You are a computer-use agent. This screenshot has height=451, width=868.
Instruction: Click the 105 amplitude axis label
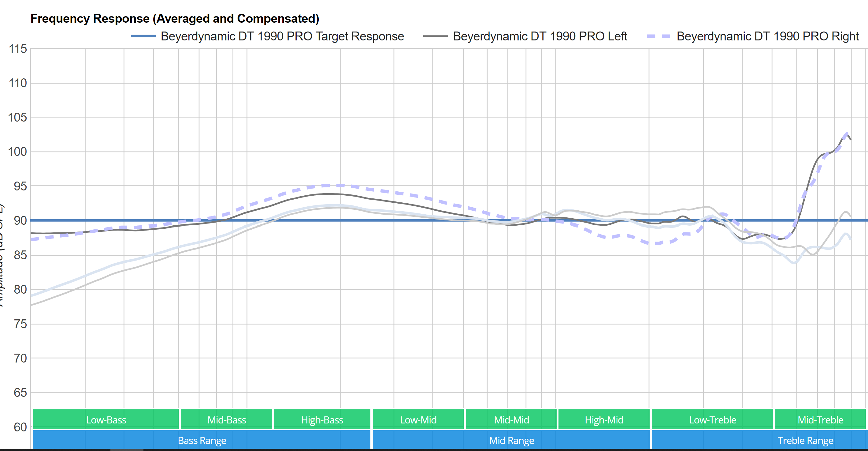[x=18, y=117]
